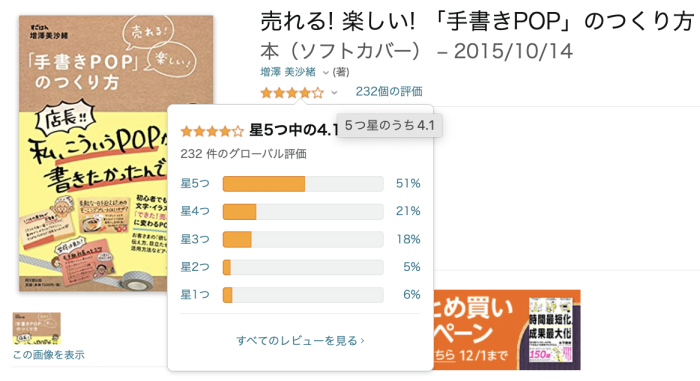
Task: Select the 星2つ rating label
Action: (x=195, y=267)
